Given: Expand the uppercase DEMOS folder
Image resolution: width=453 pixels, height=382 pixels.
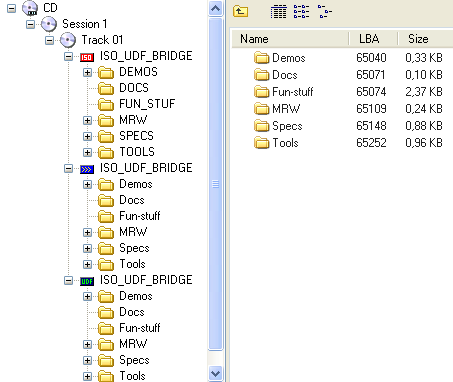Looking at the screenshot, I should [x=87, y=72].
